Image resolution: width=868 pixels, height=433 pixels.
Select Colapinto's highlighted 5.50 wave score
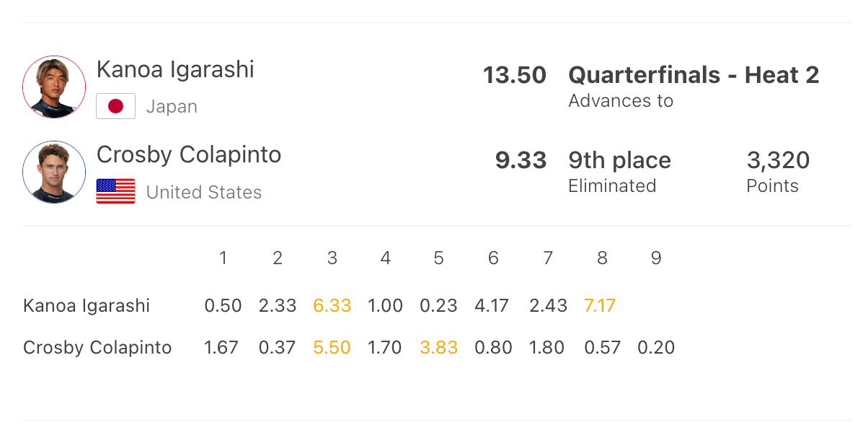[x=332, y=348]
